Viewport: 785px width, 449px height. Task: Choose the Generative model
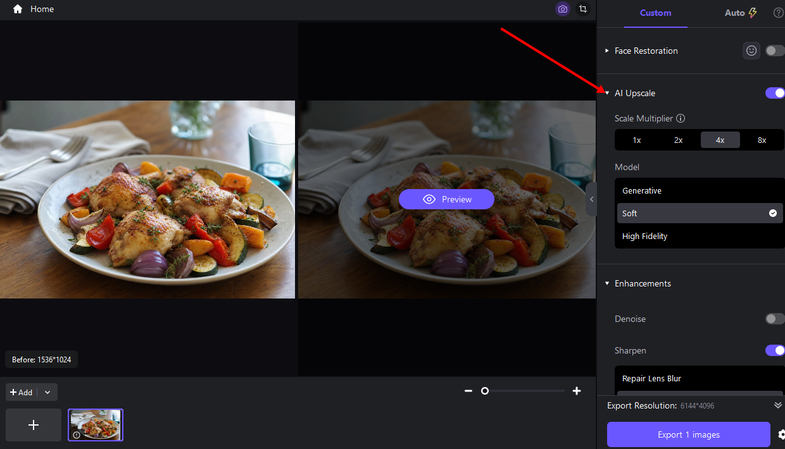699,191
